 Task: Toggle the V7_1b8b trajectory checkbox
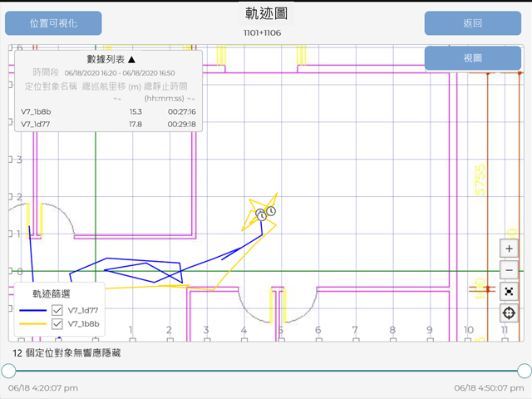click(57, 323)
